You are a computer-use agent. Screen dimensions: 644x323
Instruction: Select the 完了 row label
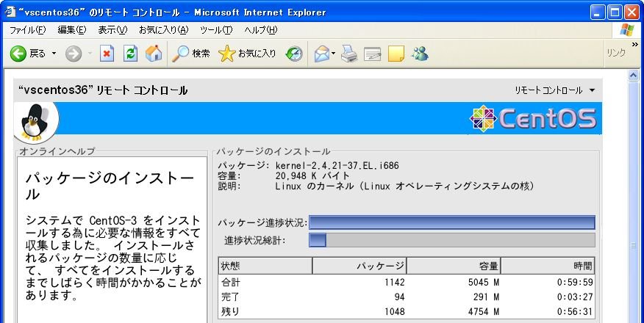tap(230, 297)
